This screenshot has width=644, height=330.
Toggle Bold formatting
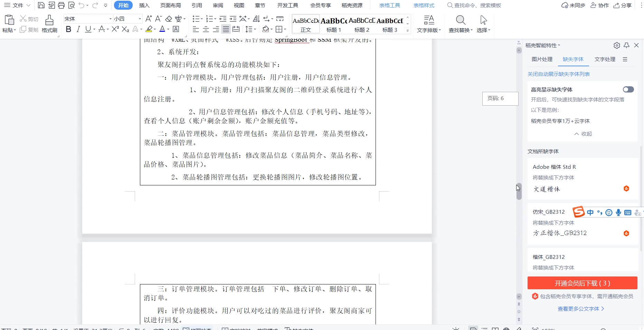click(x=68, y=29)
